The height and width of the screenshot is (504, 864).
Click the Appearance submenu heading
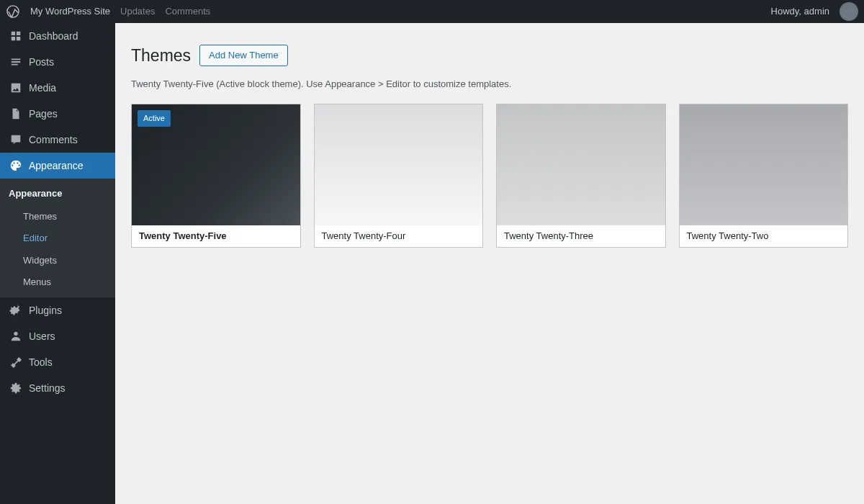35,193
